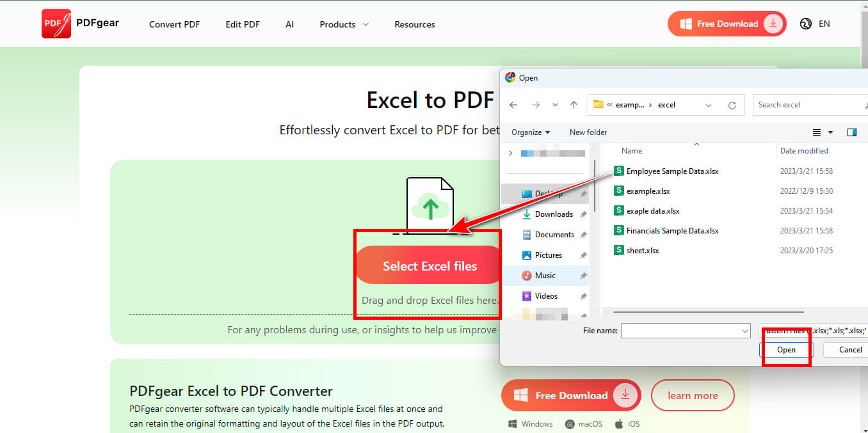The width and height of the screenshot is (868, 433).
Task: Expand the top navigation tree item
Action: click(x=510, y=153)
